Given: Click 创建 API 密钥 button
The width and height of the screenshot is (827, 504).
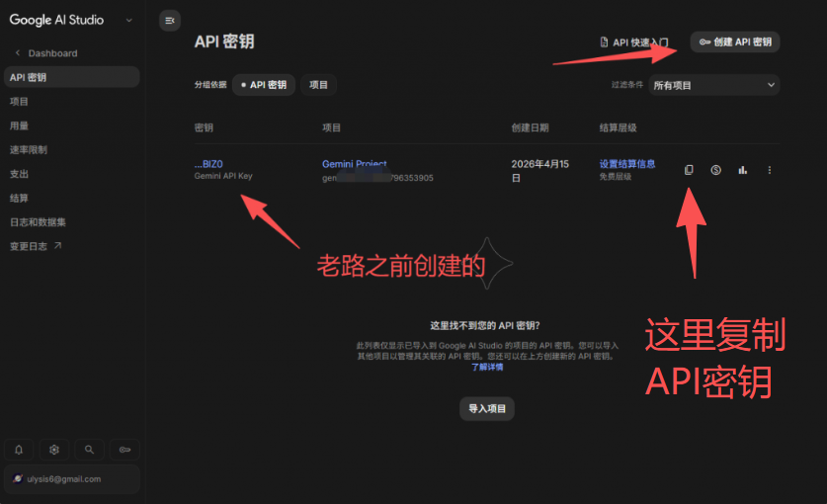Looking at the screenshot, I should tap(735, 42).
